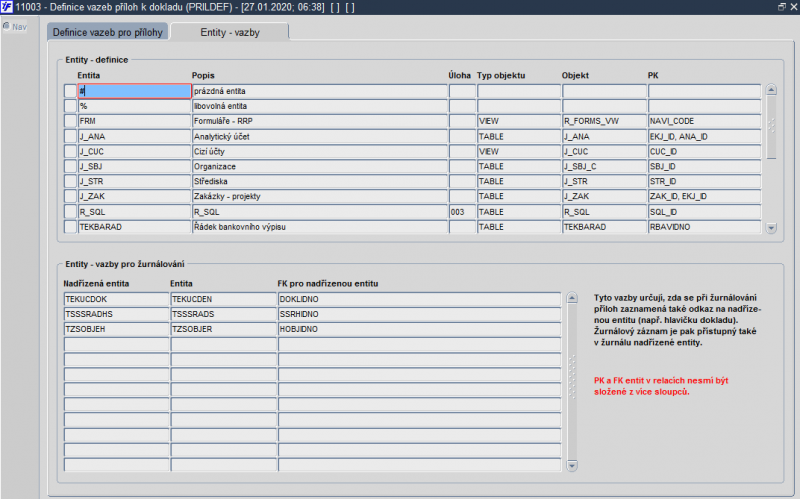Screen dimensions: 800x499
Task: Click the DOKLIDNO foreign key field
Action: point(419,299)
